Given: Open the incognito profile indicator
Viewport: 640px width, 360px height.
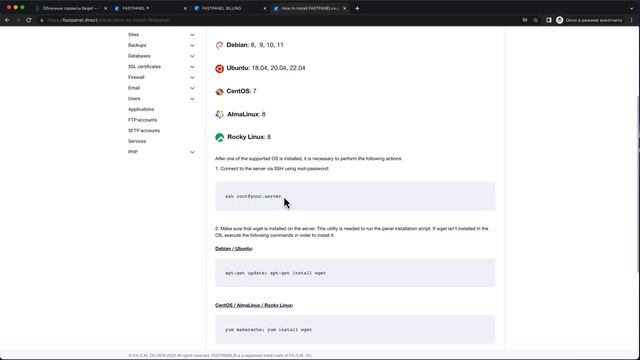Looking at the screenshot, I should click(589, 20).
